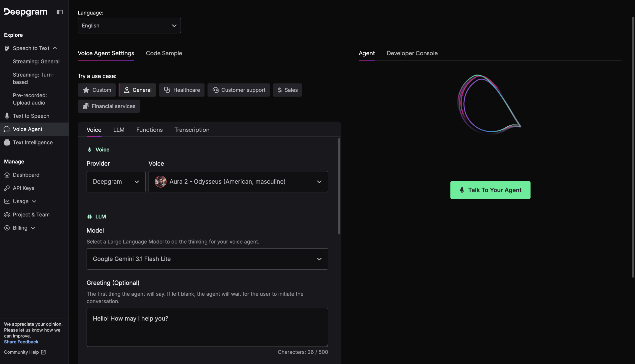
Task: Click the Project & Team people icon
Action: (x=7, y=215)
